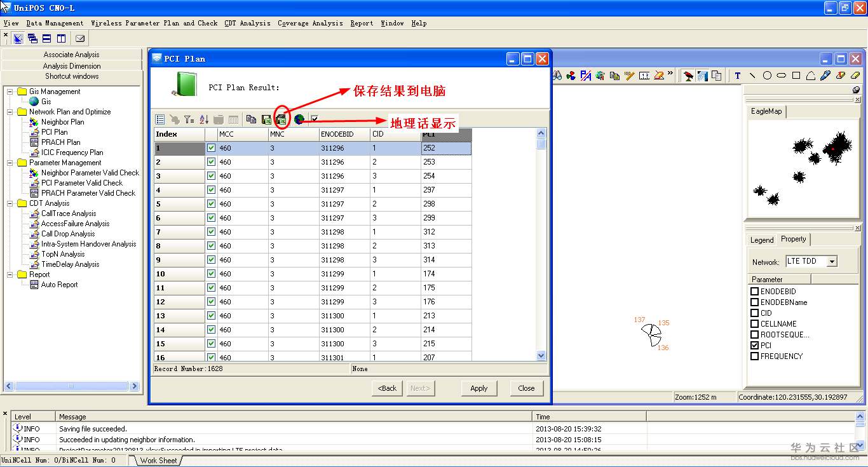This screenshot has height=467, width=868.
Task: Click the toolbar overflow chevron in map toolbar
Action: [x=670, y=73]
